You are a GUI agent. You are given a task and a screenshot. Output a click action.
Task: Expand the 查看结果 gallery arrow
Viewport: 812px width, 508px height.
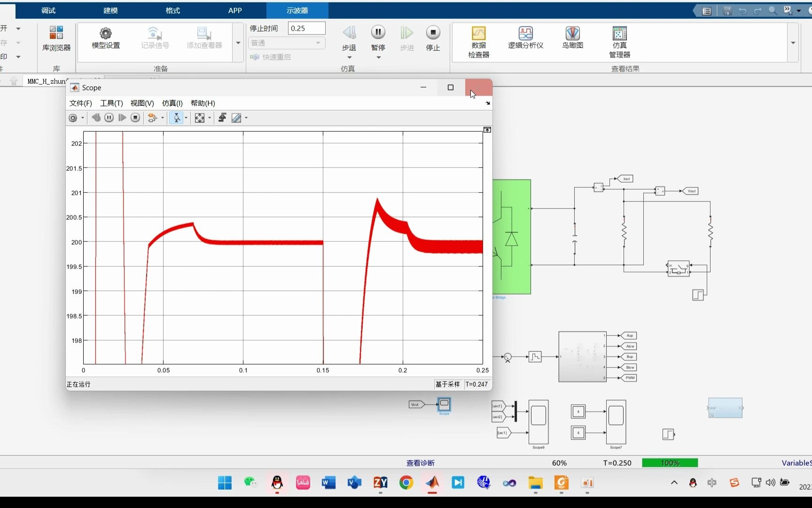pos(793,43)
